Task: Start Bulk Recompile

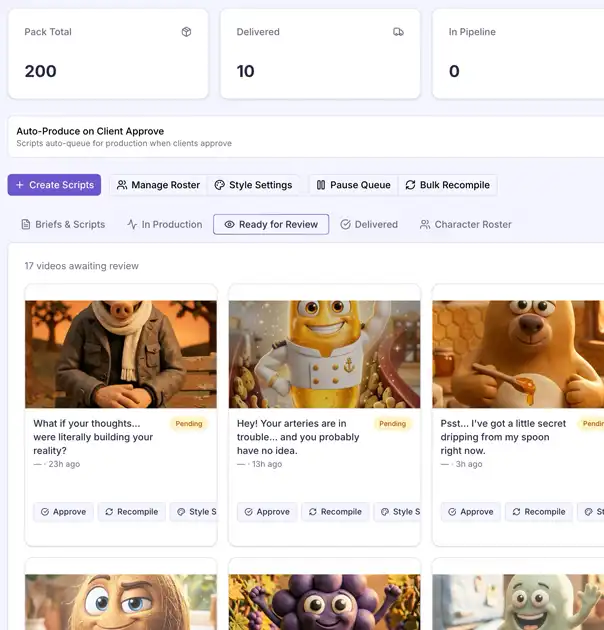Action: 448,185
